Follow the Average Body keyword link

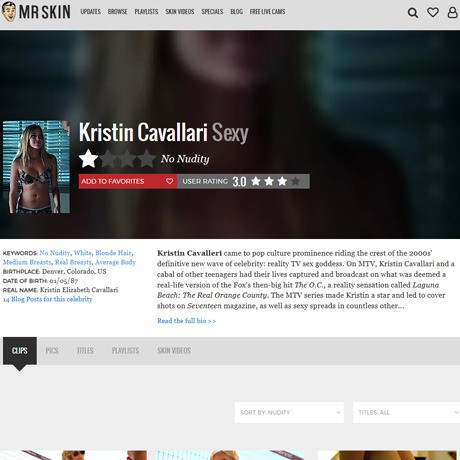pyautogui.click(x=115, y=262)
